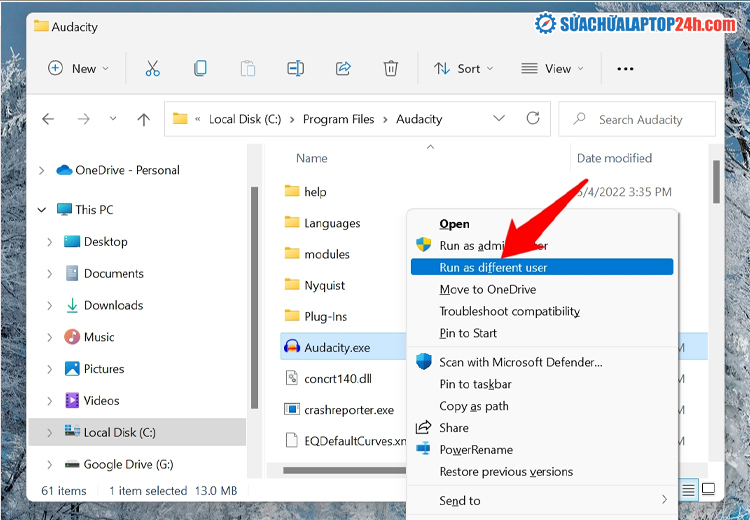The height and width of the screenshot is (520, 750).
Task: Select Troubleshoot compatibility from context menu
Action: point(509,311)
